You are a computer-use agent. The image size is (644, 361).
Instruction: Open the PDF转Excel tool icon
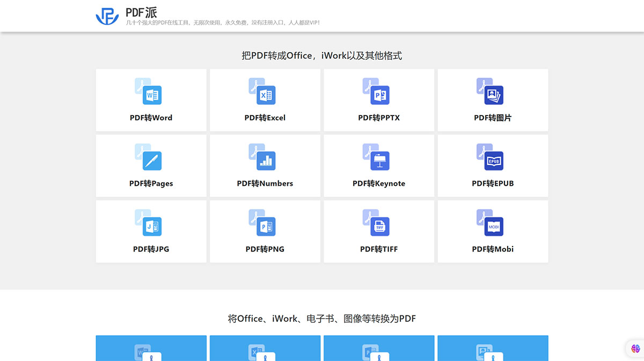(265, 94)
